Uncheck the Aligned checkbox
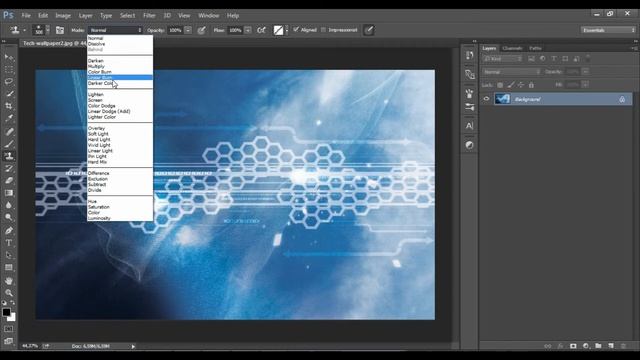 coord(296,29)
